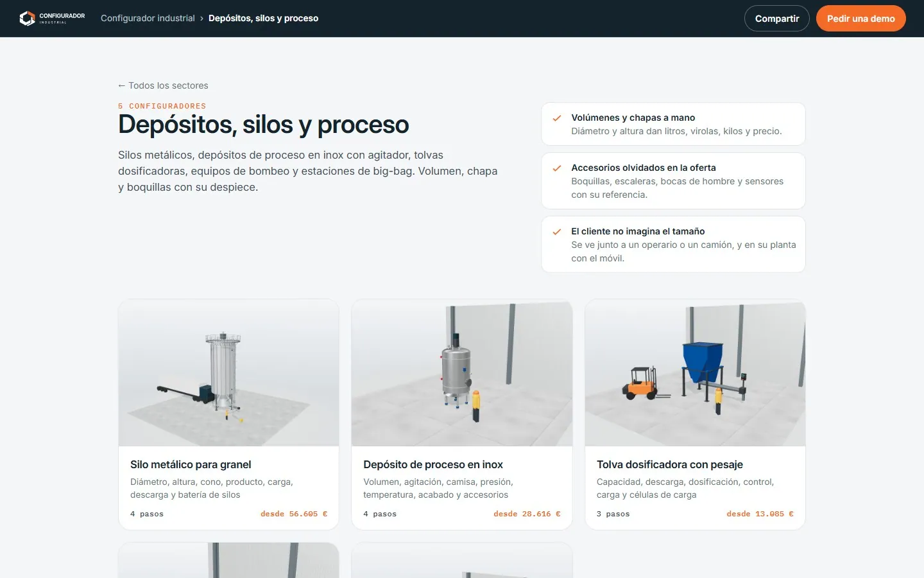Click the text Se ve junto a un operario

pos(684,251)
